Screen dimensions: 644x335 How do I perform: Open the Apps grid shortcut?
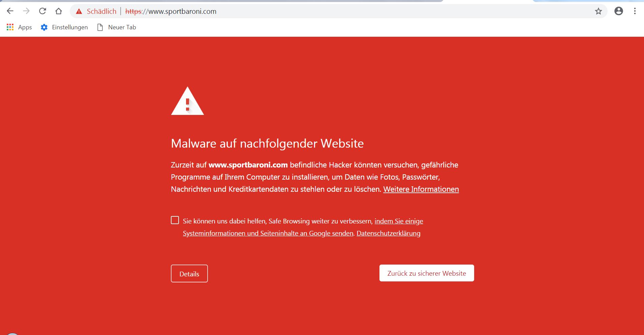(x=19, y=27)
